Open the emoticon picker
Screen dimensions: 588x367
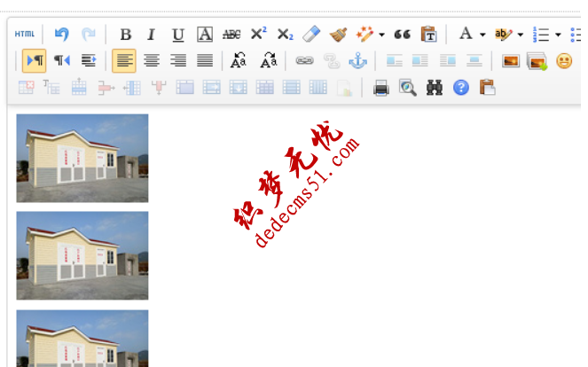pyautogui.click(x=564, y=61)
